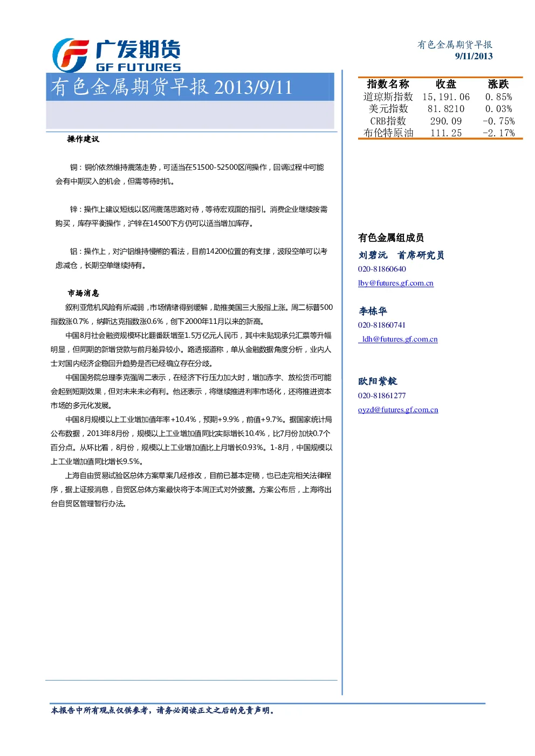Click the 0.03% change value
The height and width of the screenshot is (756, 535).
coord(498,109)
